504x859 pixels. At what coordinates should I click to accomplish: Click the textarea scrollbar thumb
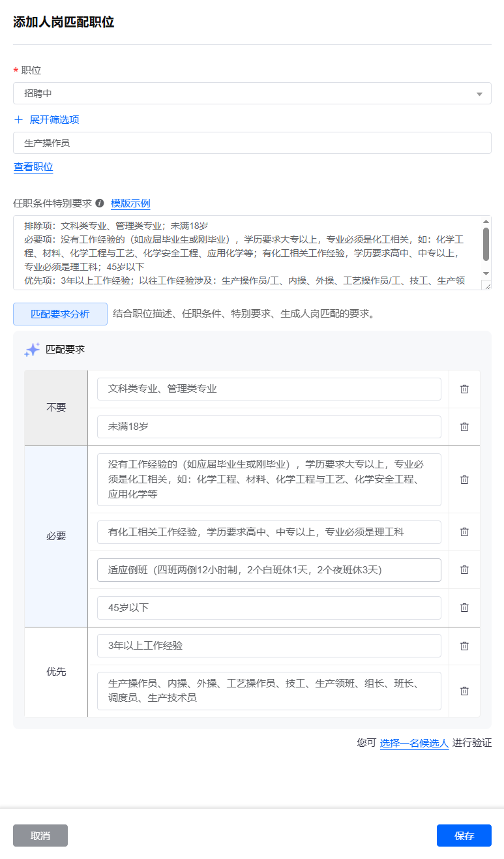click(x=486, y=244)
